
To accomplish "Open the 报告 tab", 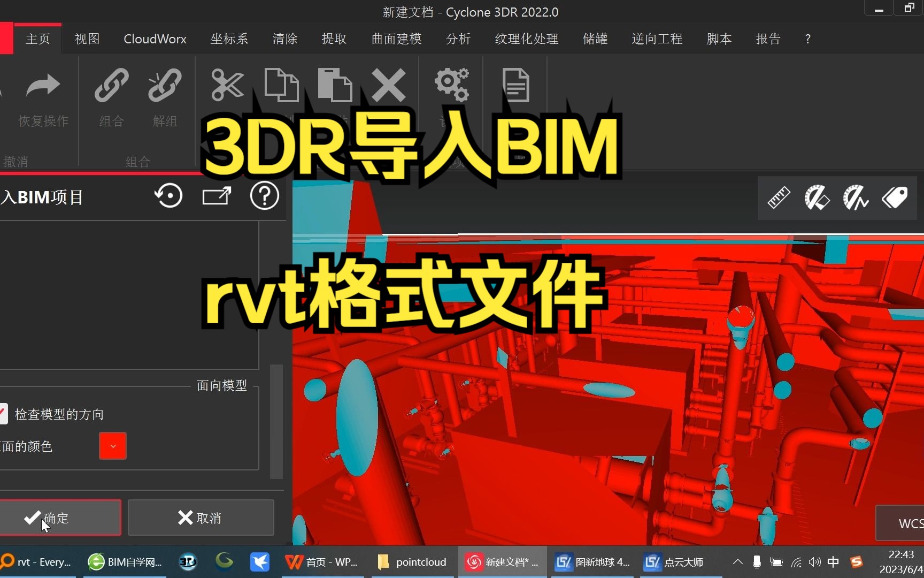I will click(x=768, y=39).
